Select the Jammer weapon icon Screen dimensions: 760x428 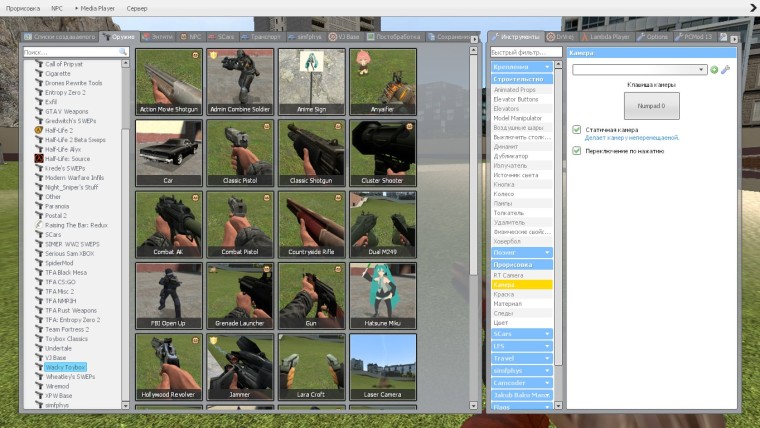click(240, 367)
